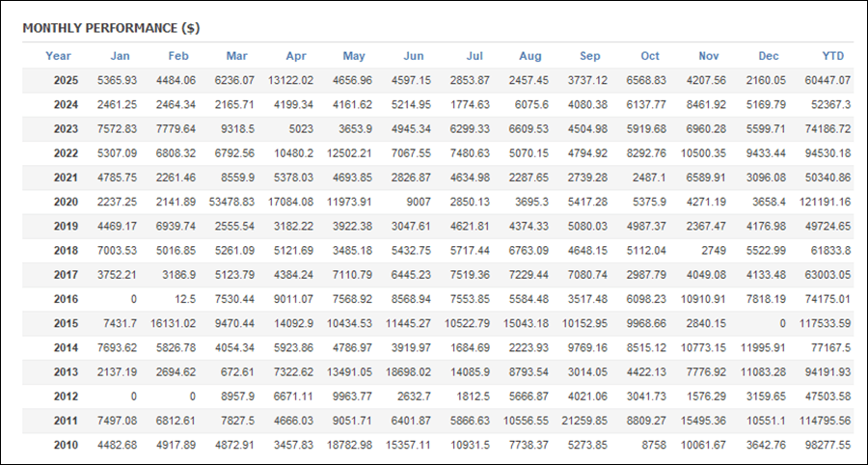
Task: Click the Sep column header
Action: click(x=589, y=56)
